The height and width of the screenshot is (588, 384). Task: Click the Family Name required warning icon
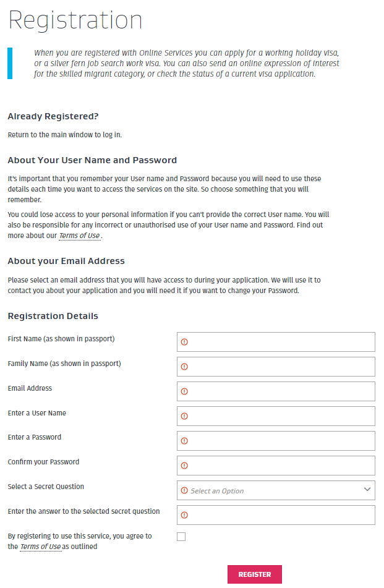point(184,367)
